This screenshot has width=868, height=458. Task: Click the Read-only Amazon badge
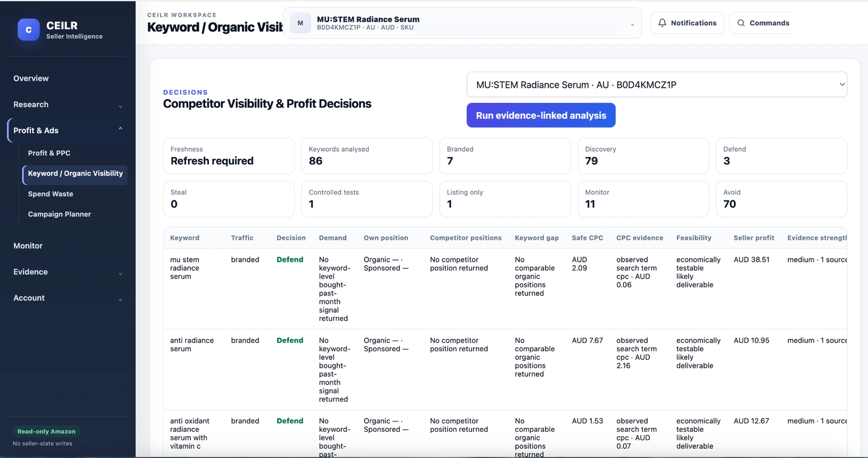click(46, 431)
